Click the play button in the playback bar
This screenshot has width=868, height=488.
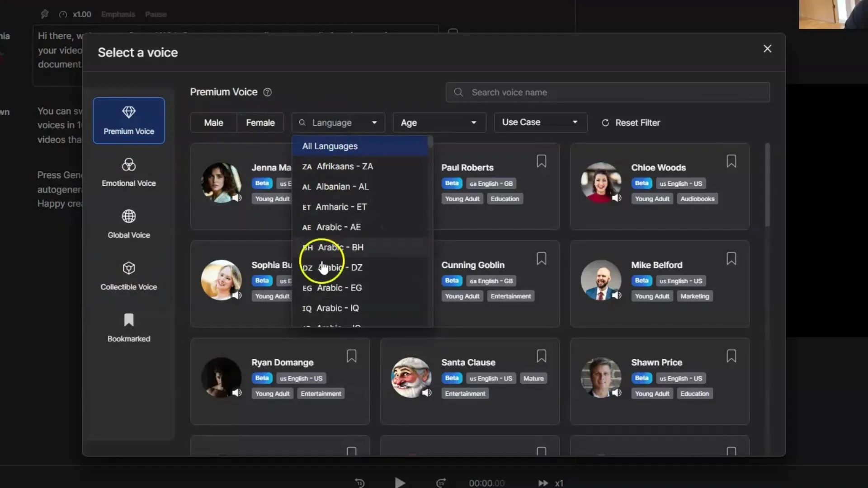point(400,483)
